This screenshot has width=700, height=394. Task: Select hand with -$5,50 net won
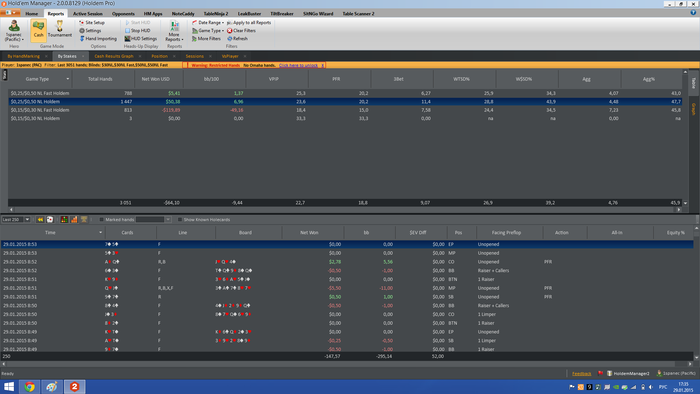click(x=347, y=288)
